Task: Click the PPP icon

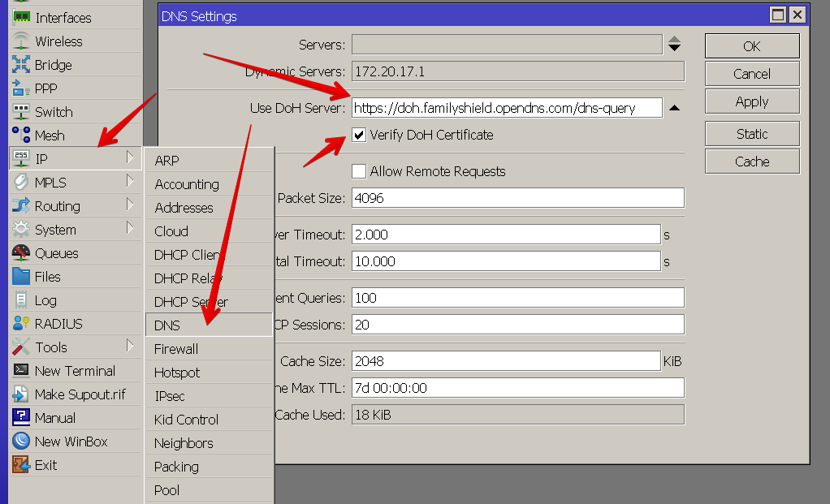Action: point(21,88)
